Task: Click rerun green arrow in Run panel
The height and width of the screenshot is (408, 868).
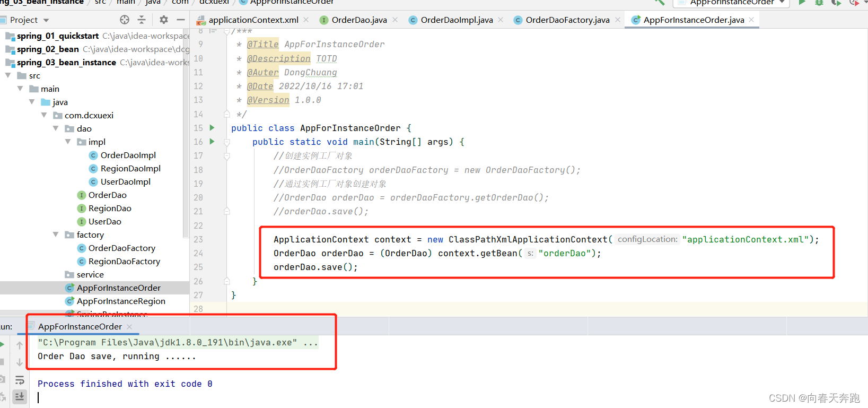Action: [x=2, y=345]
